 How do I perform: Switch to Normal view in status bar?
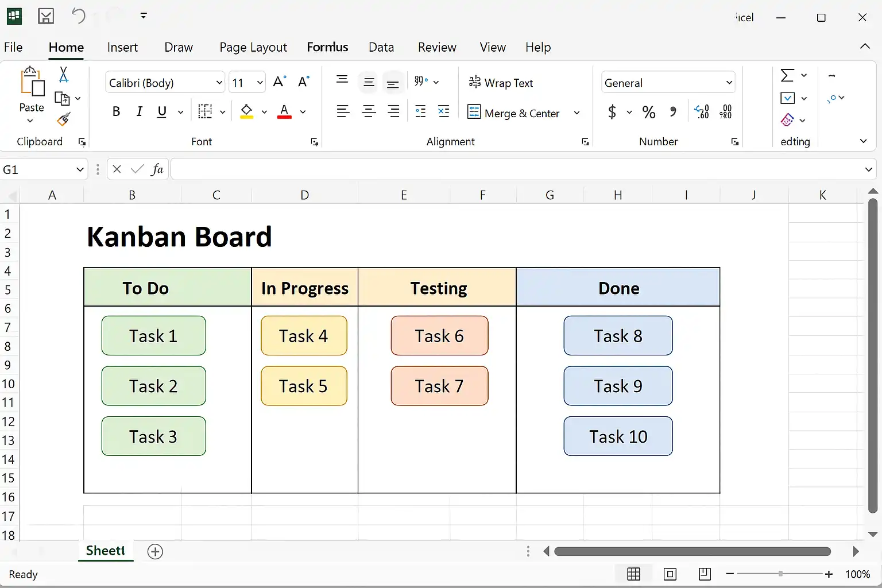634,574
